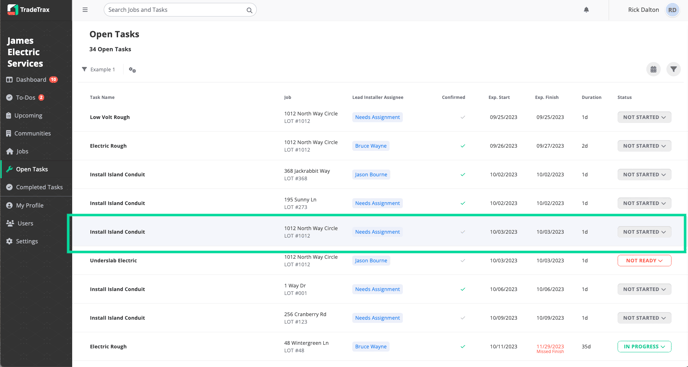
Task: Open the NOT READY status dropdown
Action: 644,261
